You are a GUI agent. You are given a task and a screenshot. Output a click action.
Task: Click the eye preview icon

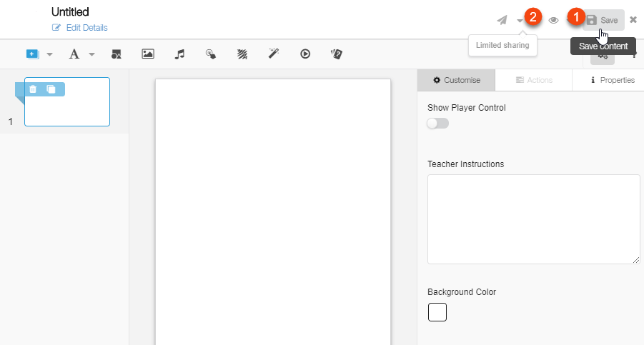[x=553, y=20]
